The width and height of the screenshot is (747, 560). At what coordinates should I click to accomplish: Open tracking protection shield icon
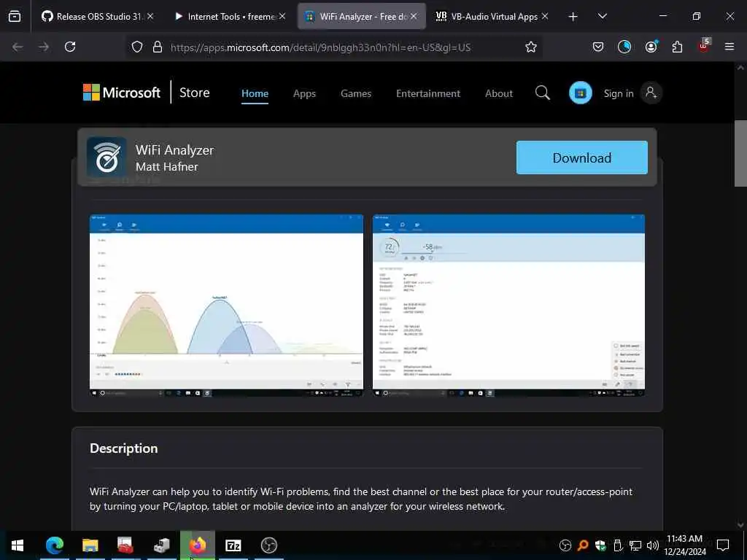pos(137,47)
